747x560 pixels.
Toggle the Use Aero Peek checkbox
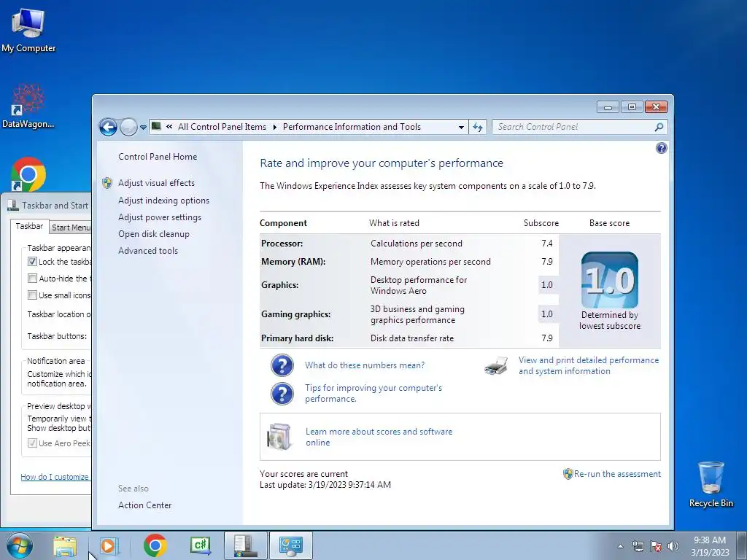(x=32, y=443)
